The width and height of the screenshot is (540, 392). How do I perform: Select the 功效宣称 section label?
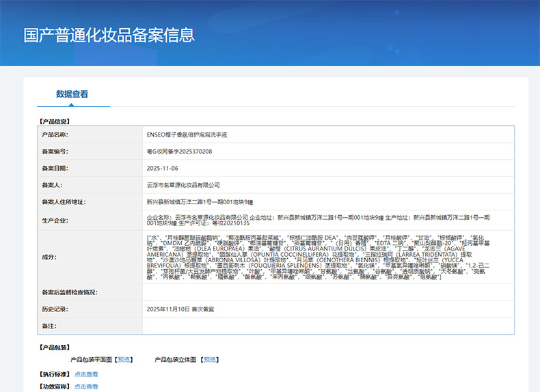(x=55, y=387)
